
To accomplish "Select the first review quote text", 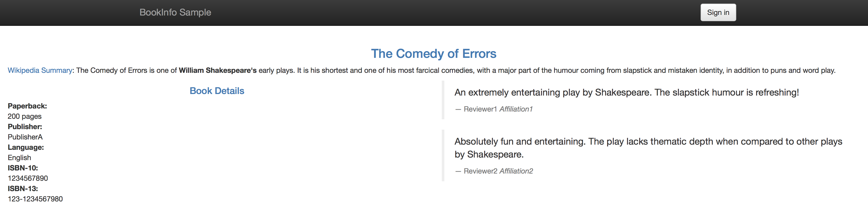I will coord(627,92).
